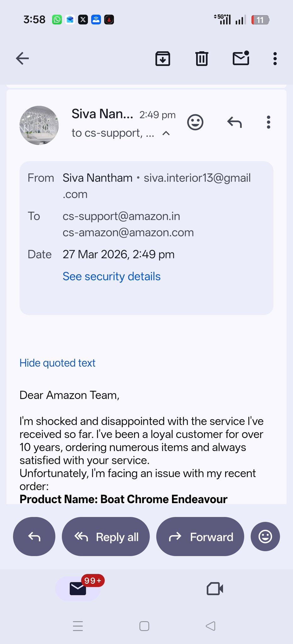293x644 pixels.
Task: Tap Siva Nantham's profile picture
Action: point(39,125)
